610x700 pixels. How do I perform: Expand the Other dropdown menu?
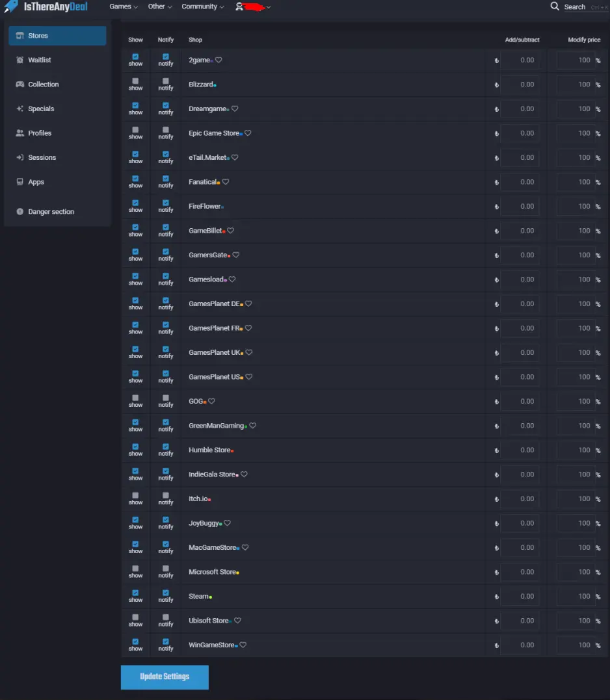tap(160, 6)
